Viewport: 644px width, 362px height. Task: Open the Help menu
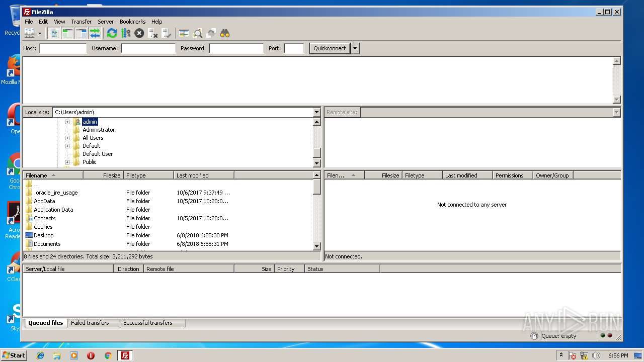(156, 22)
